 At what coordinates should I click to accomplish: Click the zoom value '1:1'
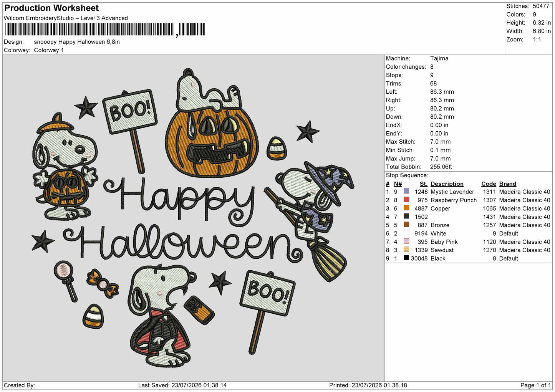pos(537,40)
